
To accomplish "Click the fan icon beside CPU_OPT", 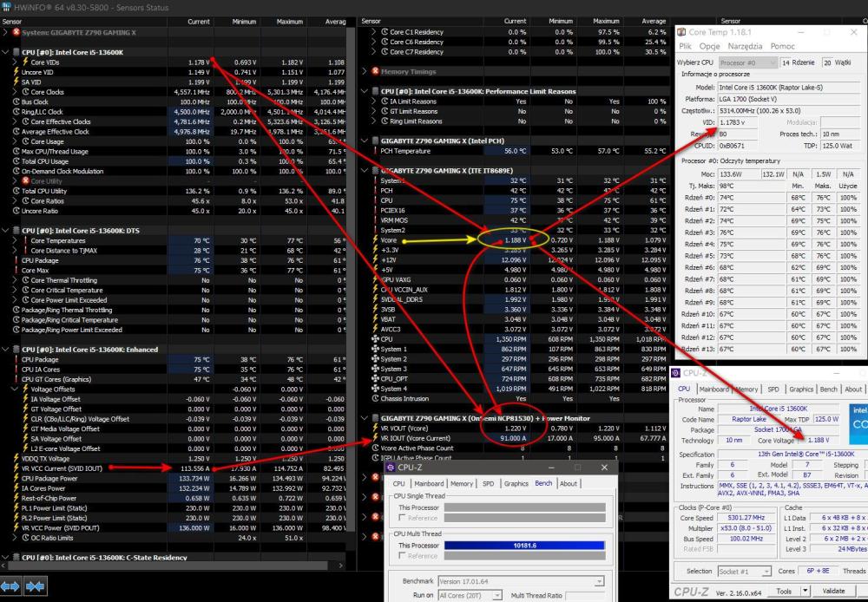I will point(375,379).
